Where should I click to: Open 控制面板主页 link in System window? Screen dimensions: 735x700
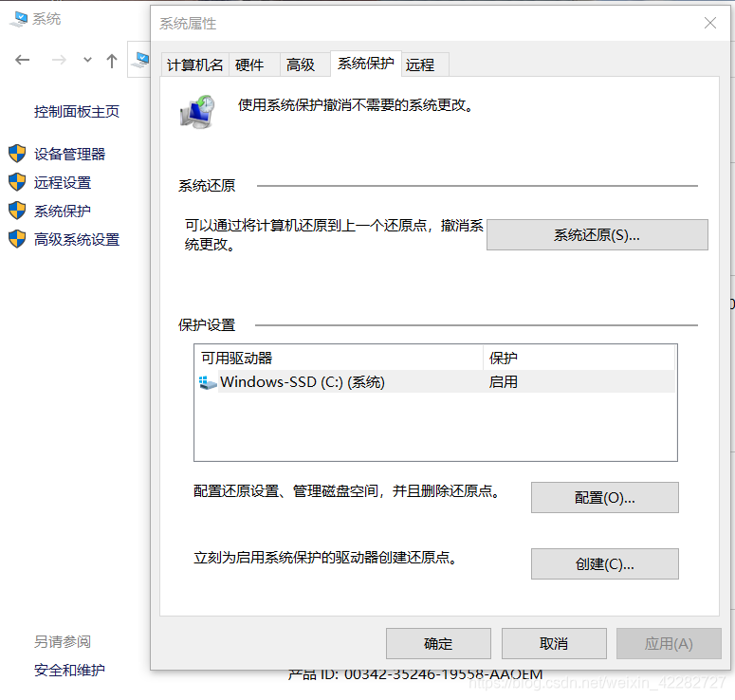(77, 112)
